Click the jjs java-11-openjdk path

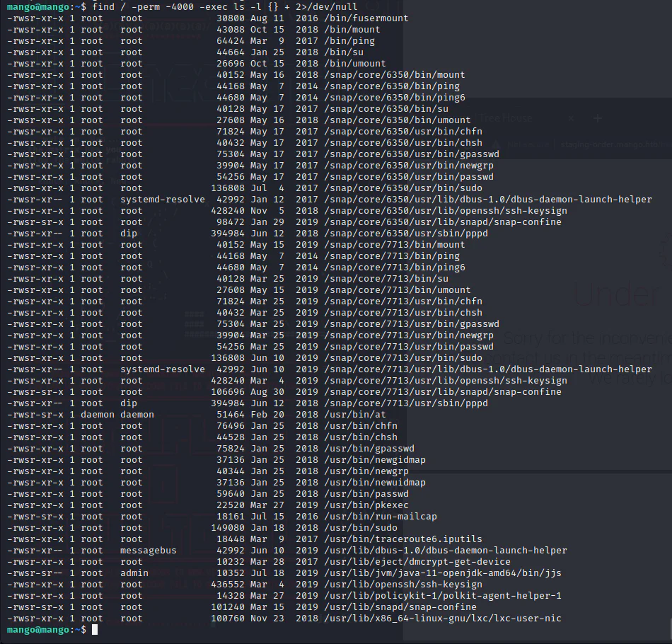[x=443, y=573]
